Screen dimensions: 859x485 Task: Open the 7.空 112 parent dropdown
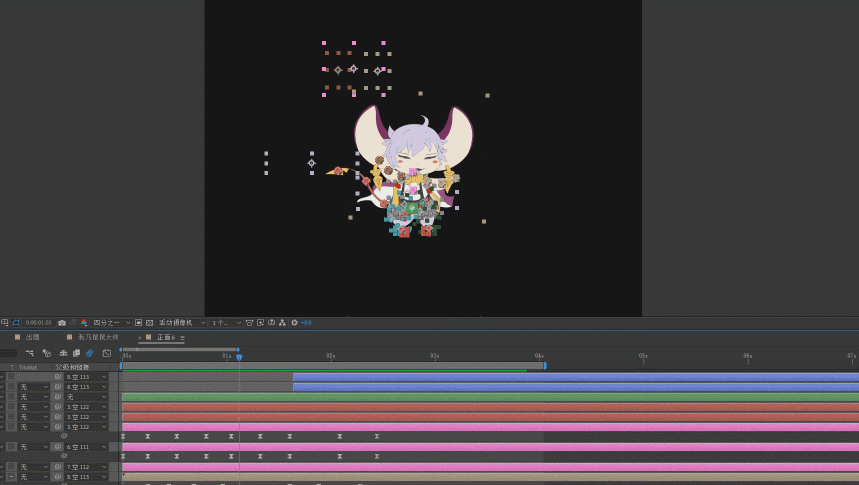(86, 467)
